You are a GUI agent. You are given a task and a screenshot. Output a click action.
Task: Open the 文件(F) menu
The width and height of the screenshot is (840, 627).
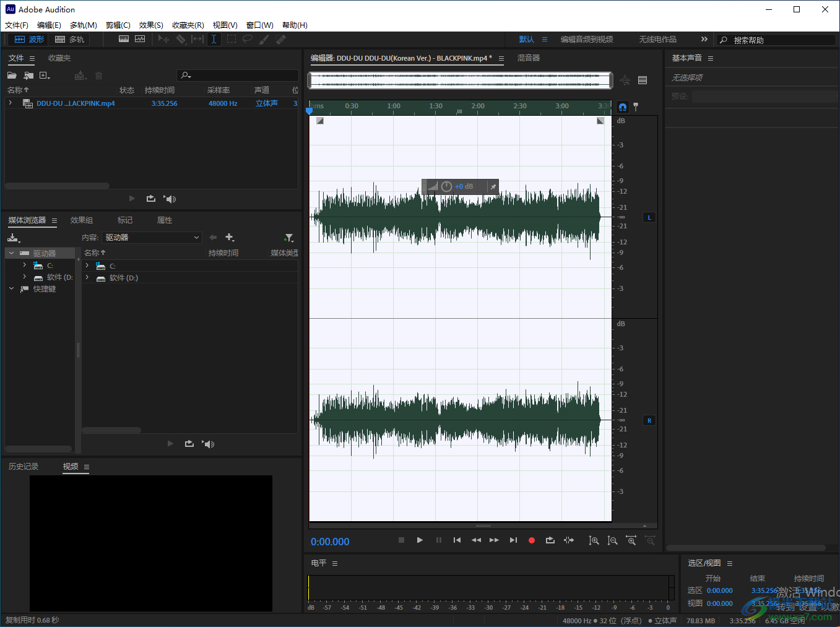point(17,25)
